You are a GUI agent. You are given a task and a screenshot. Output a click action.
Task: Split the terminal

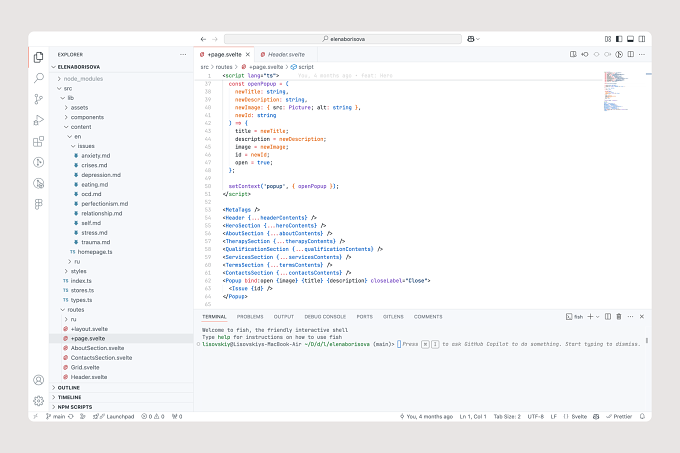(x=608, y=317)
